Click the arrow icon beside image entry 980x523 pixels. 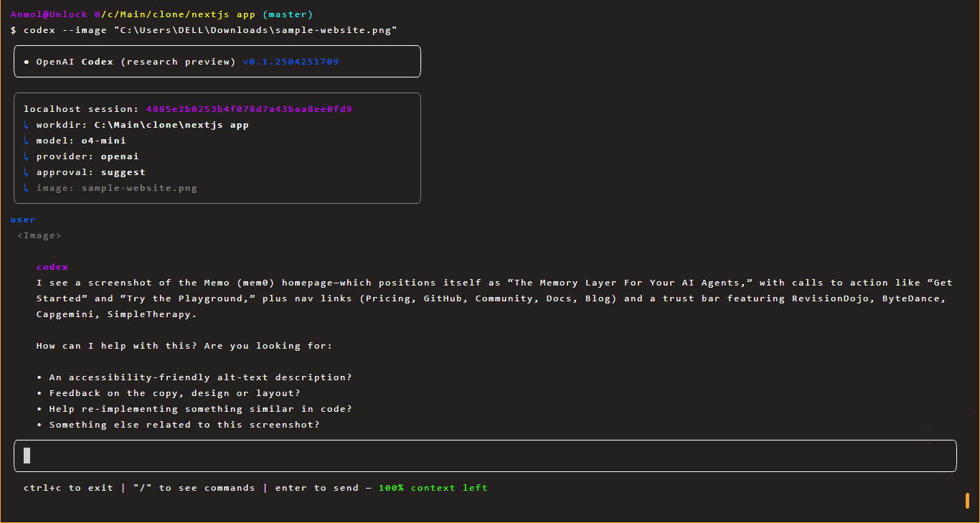pyautogui.click(x=27, y=188)
